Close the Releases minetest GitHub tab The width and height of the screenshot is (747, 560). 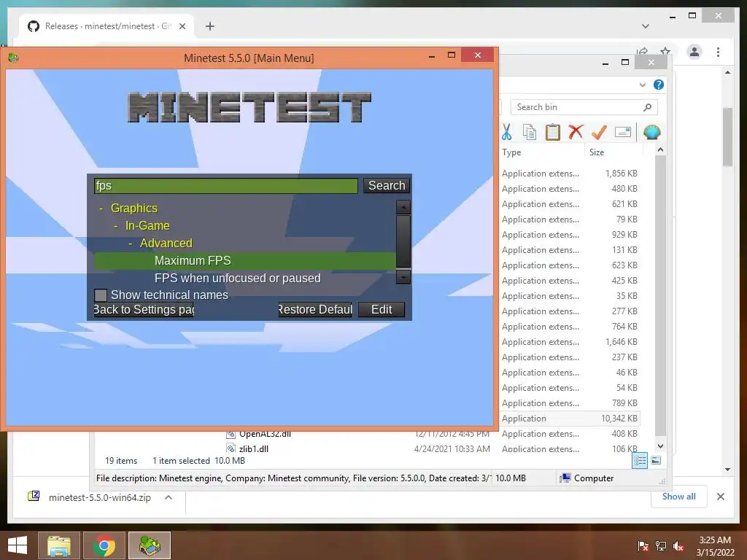point(182,26)
